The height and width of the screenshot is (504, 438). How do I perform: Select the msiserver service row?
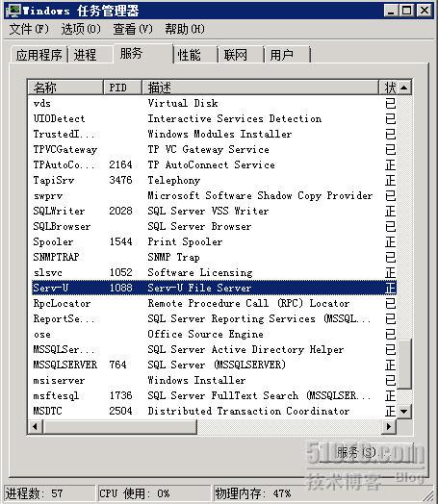212,380
